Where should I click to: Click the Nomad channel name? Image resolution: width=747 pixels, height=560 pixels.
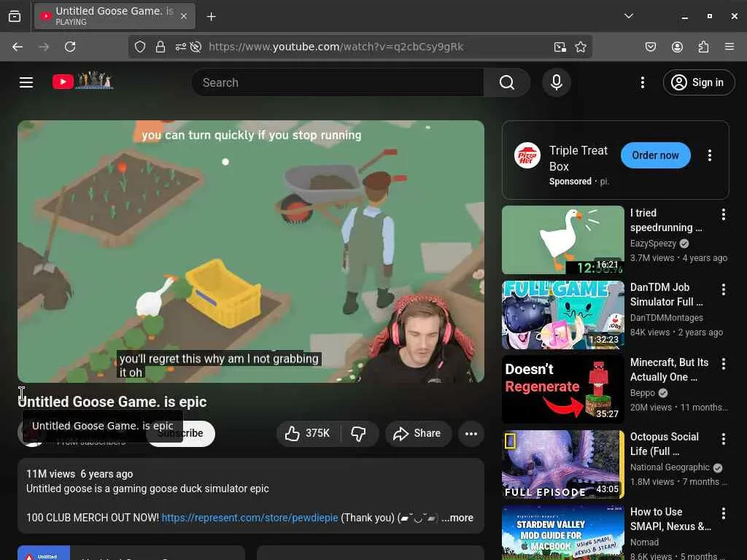[x=644, y=542]
